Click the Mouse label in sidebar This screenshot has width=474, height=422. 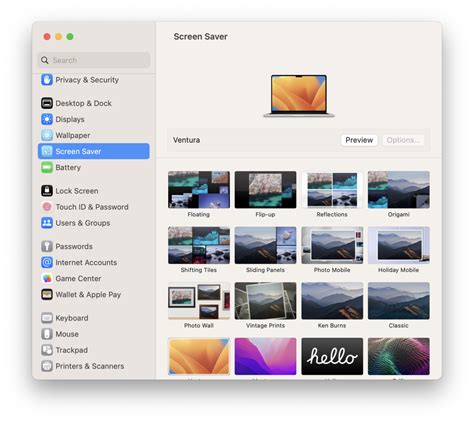click(67, 334)
